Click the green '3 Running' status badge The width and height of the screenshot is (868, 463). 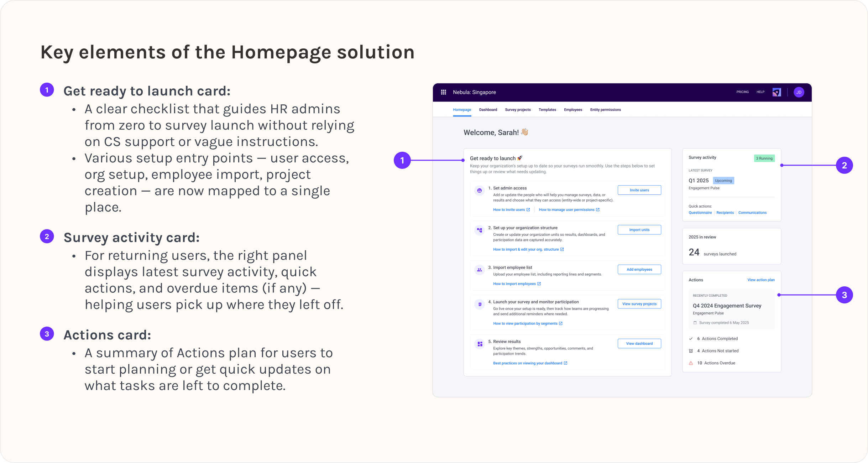pyautogui.click(x=764, y=158)
